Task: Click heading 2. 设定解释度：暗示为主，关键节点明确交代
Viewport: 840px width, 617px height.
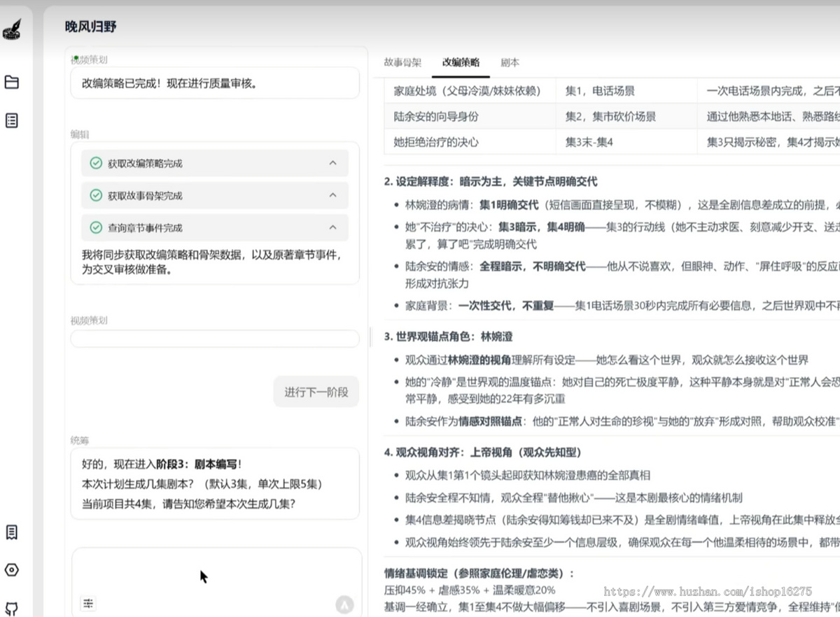Action: pos(491,181)
